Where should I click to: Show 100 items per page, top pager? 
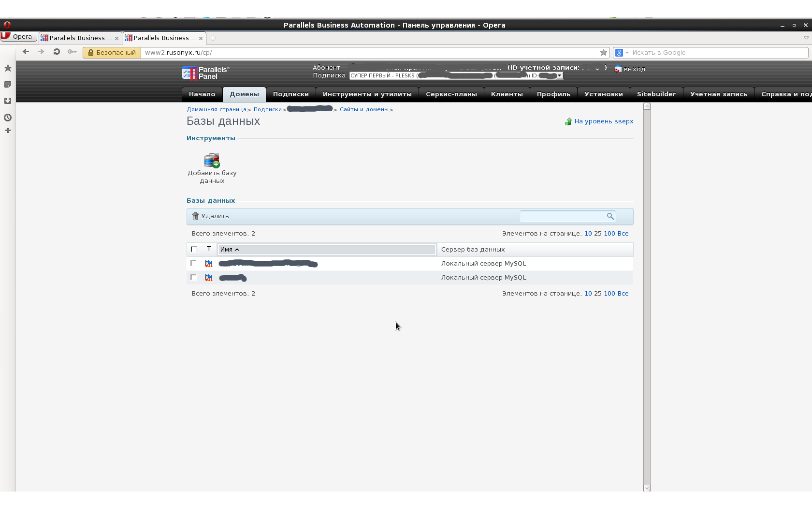pyautogui.click(x=609, y=234)
